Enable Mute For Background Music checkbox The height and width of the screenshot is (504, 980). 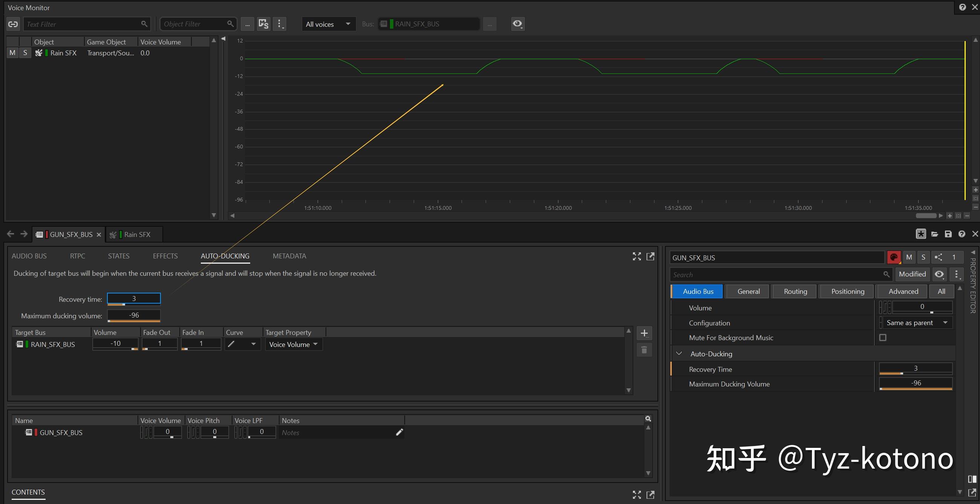[x=883, y=338]
